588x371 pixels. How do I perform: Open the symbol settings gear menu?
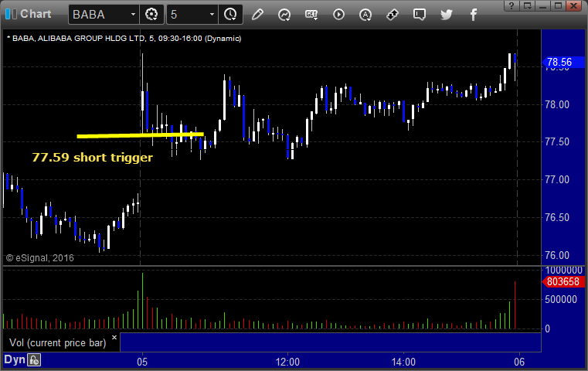tap(151, 14)
